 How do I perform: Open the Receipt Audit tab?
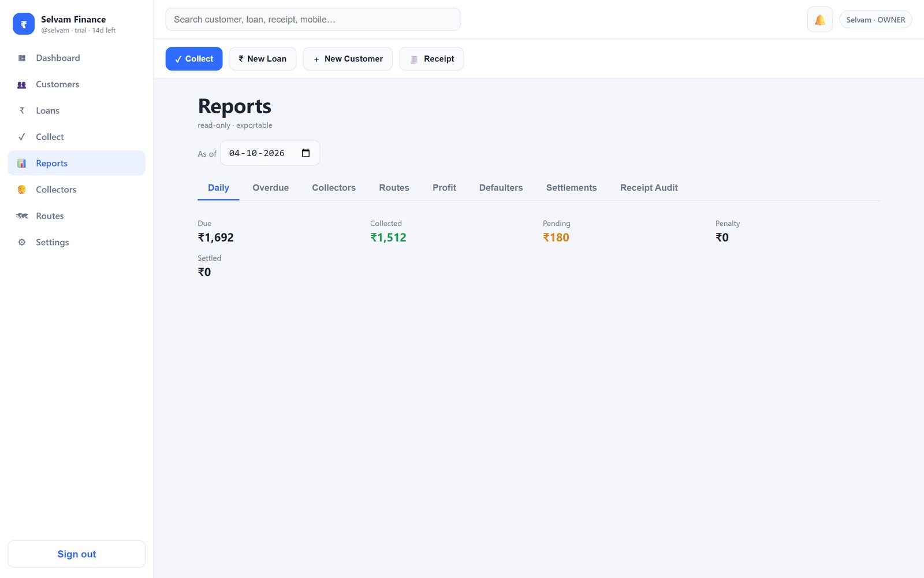tap(649, 188)
